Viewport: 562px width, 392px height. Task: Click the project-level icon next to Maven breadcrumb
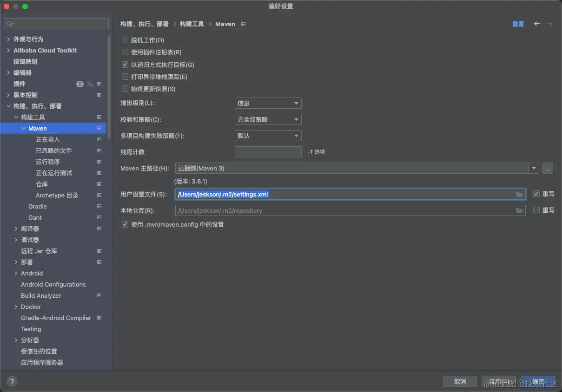pyautogui.click(x=244, y=24)
